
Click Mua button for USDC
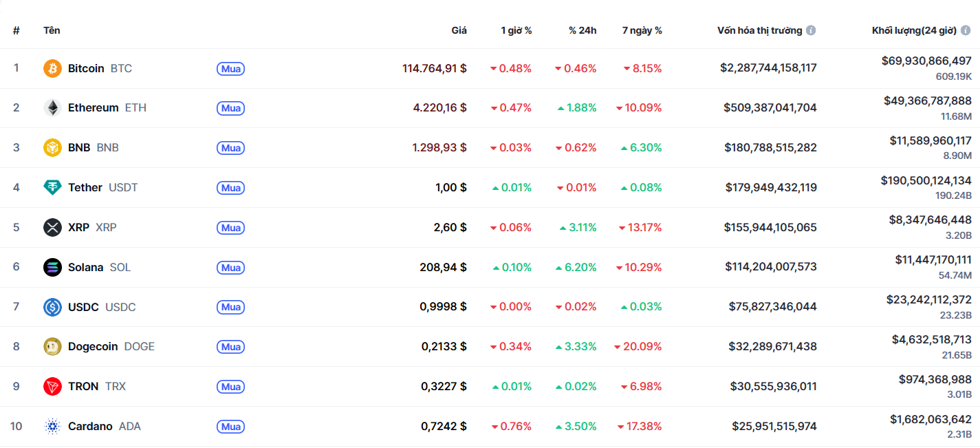point(231,307)
